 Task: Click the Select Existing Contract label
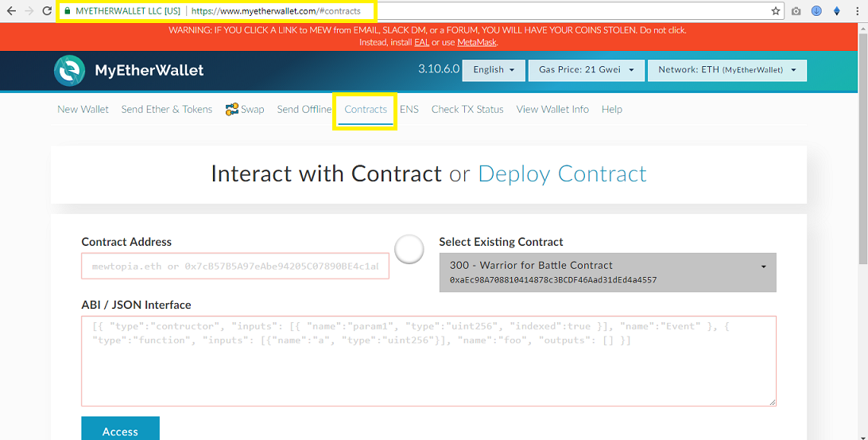point(501,242)
